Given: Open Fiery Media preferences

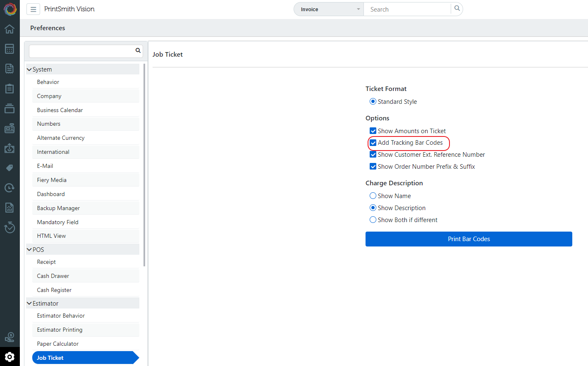Looking at the screenshot, I should 86,180.
